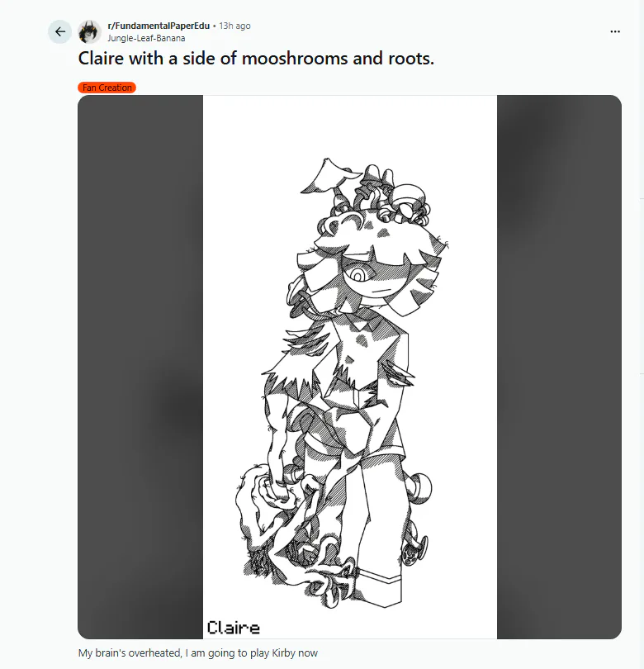Viewport: 644px width, 669px height.
Task: Click the large mushroom cap on Claire's head
Action: (x=409, y=193)
